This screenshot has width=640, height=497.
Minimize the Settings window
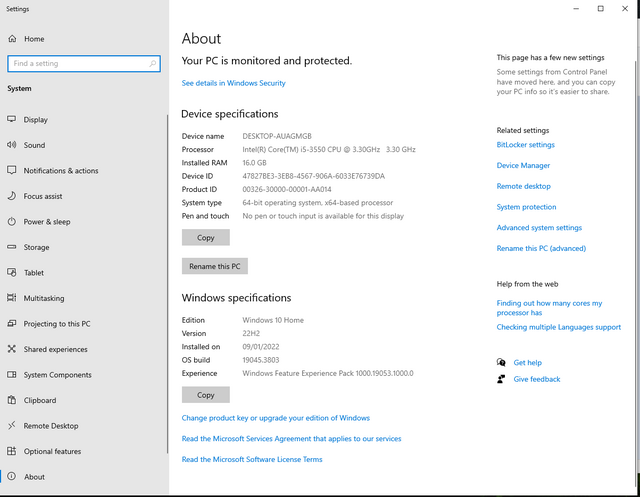[x=576, y=9]
